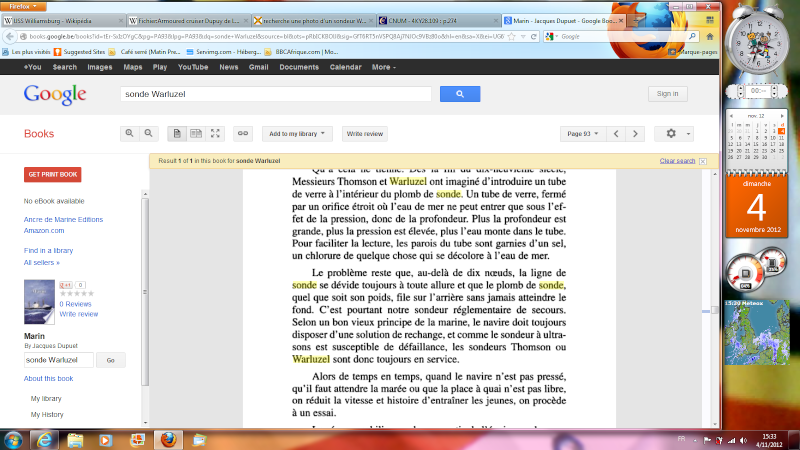Click Clear search link

pos(677,161)
